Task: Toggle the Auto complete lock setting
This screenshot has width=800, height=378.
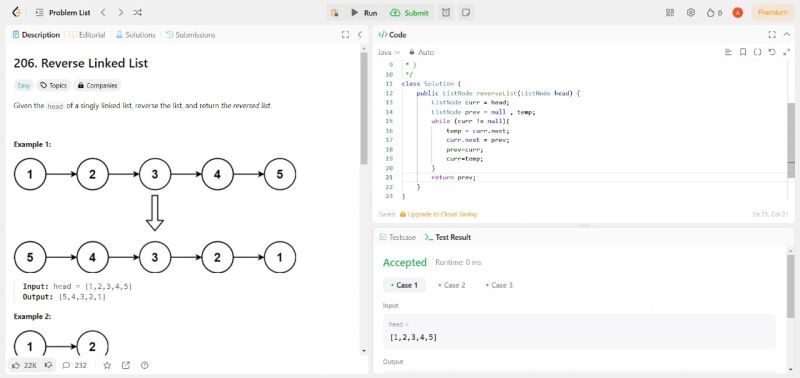Action: coord(421,52)
